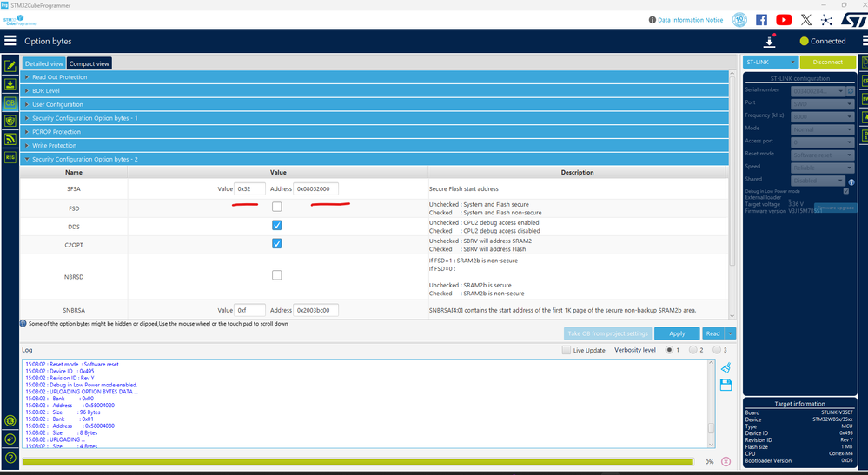Open the ST-LINK interface dropdown
The width and height of the screenshot is (868, 475).
[x=770, y=62]
